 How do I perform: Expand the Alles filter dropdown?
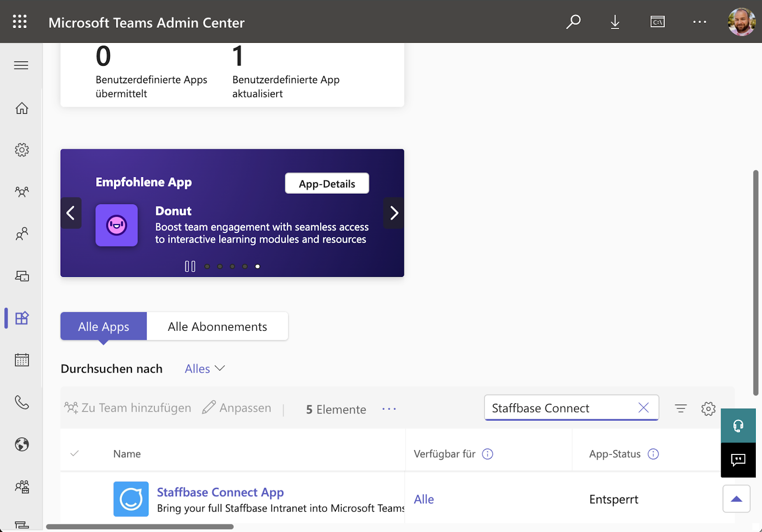[x=205, y=369]
